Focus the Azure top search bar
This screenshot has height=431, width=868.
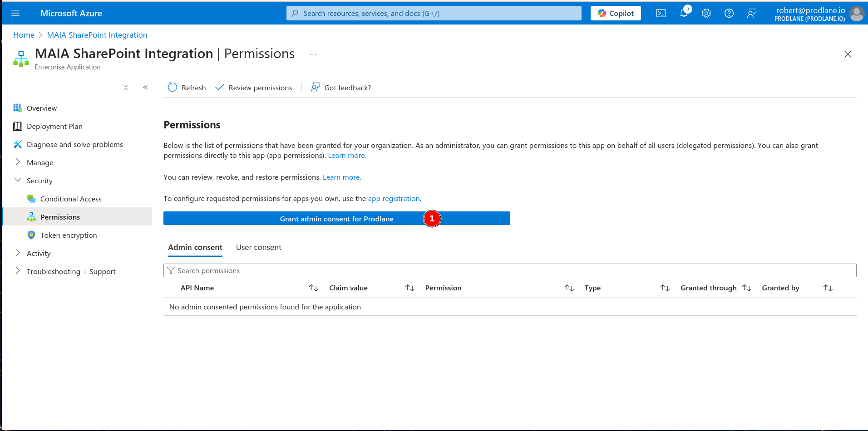434,13
